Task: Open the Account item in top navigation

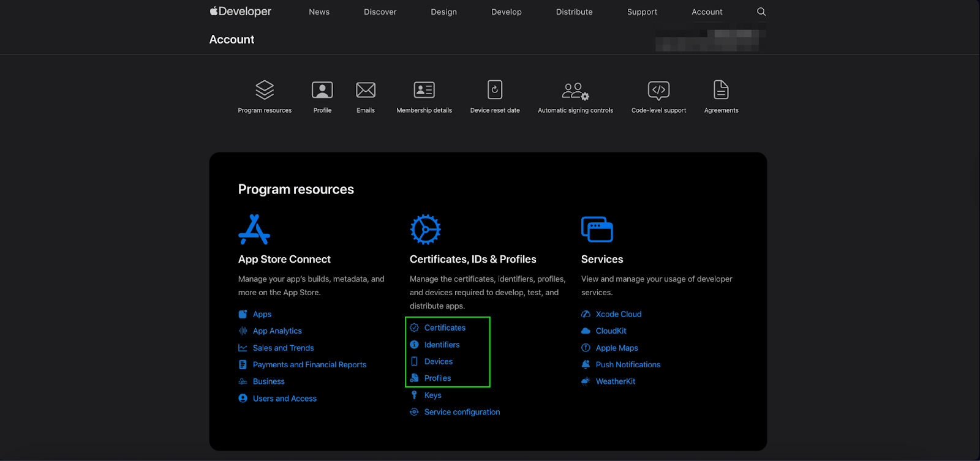Action: pyautogui.click(x=707, y=12)
